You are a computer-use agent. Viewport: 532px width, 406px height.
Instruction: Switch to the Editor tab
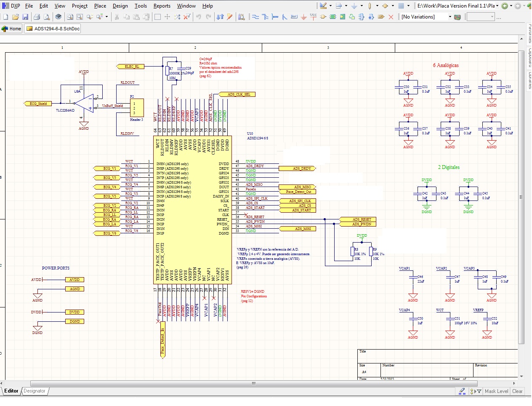click(x=11, y=391)
